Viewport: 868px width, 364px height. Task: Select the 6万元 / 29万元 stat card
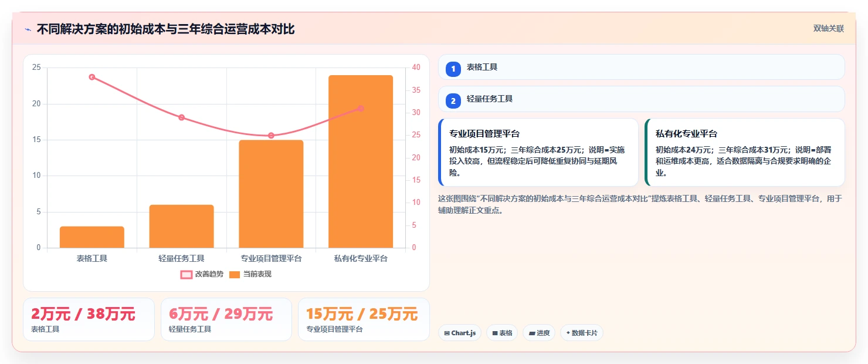coord(226,319)
